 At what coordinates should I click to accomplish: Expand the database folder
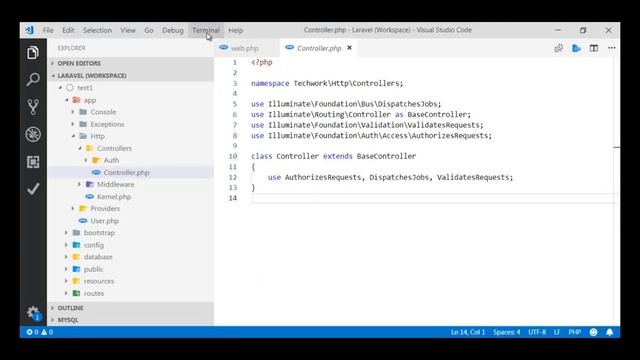click(67, 257)
